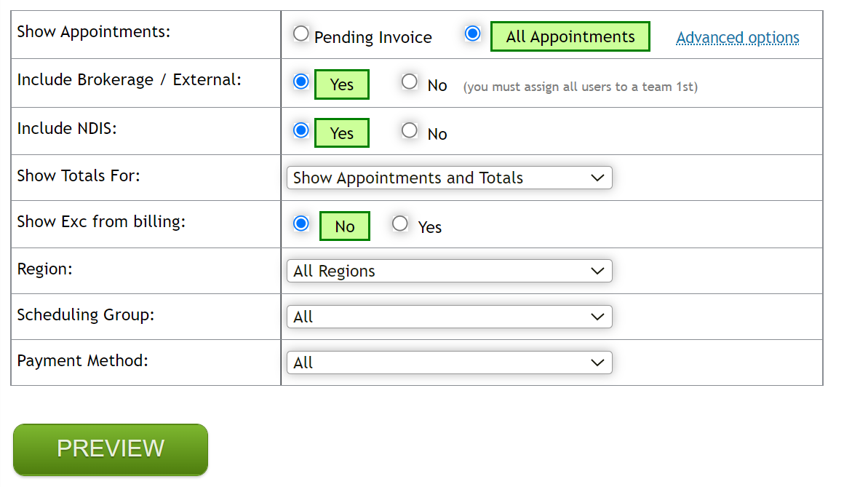The width and height of the screenshot is (868, 487).
Task: Select Yes for Show Exc from billing
Action: tap(400, 223)
